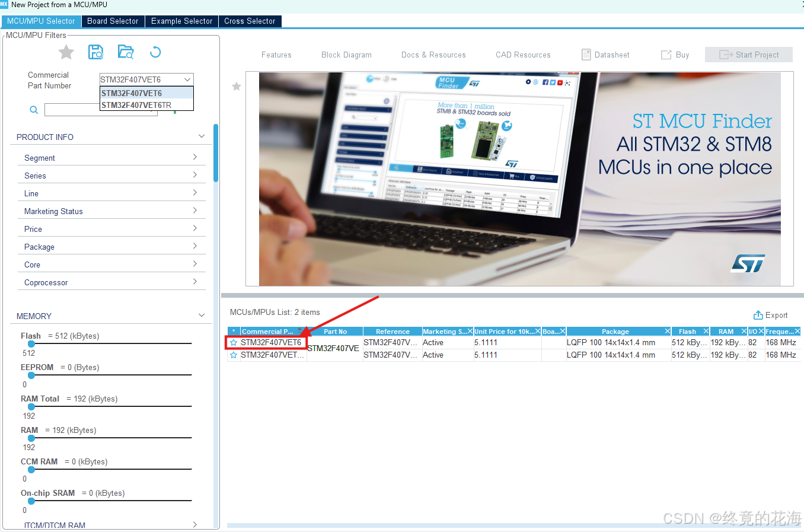804x532 pixels.
Task: Switch to the Cross Selector tab
Action: [x=250, y=21]
